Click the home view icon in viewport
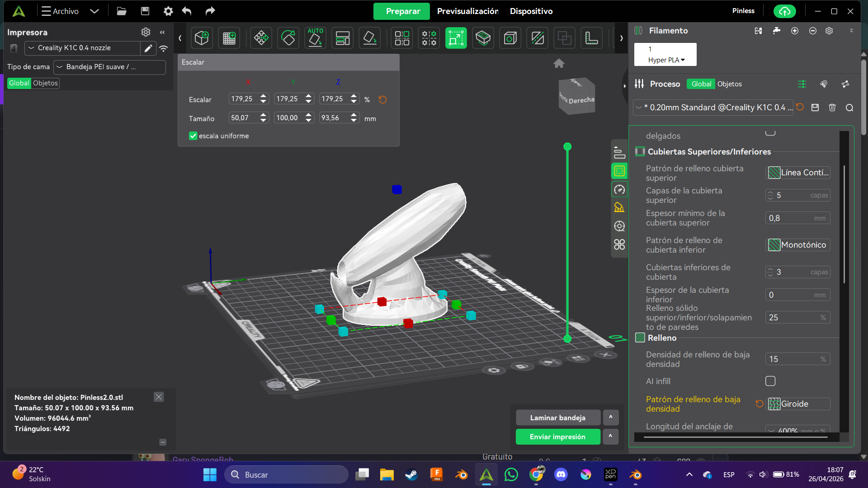 (x=559, y=63)
